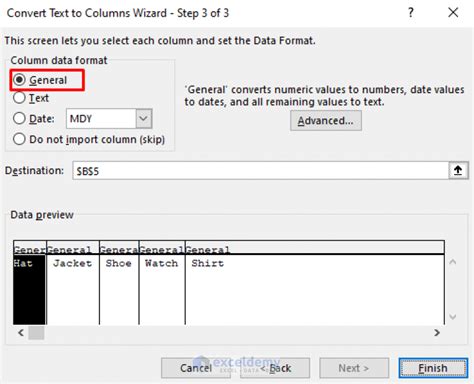The image size is (474, 384).
Task: Click the preview scroll right arrow
Action: point(437,333)
